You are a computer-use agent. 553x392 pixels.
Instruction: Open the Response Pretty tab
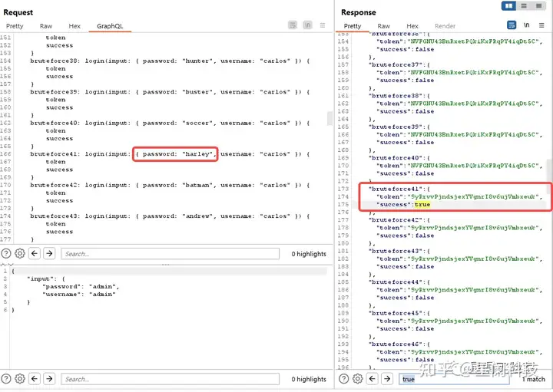(353, 26)
